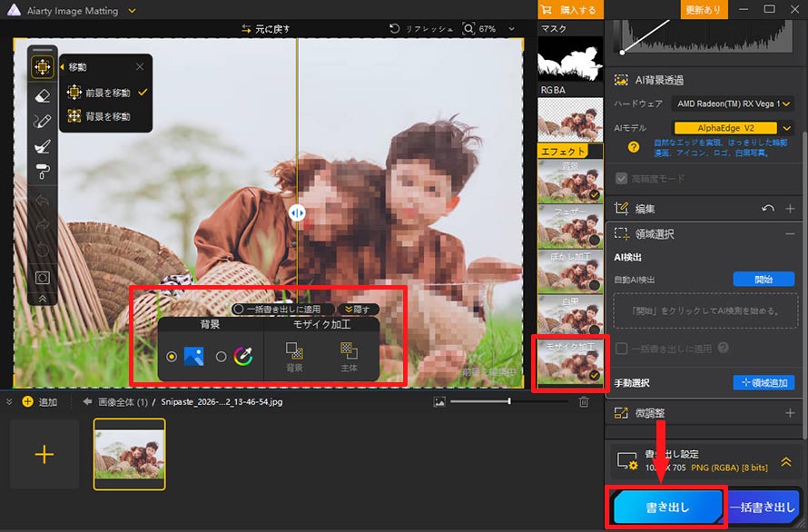Screen dimensions: 808x532
Task: Select the freehand pencil brush tool
Action: tap(43, 122)
